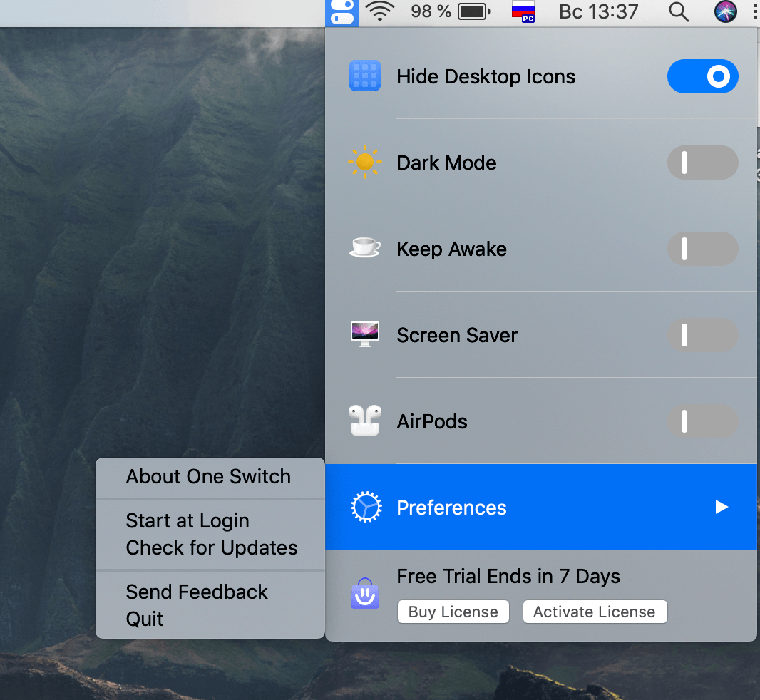The image size is (760, 700).
Task: Click the Keep Awake coffee cup icon
Action: pos(365,248)
